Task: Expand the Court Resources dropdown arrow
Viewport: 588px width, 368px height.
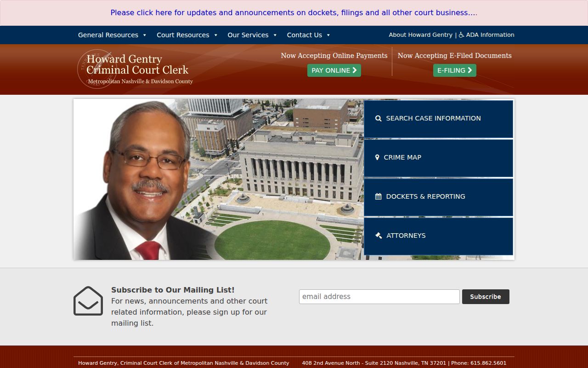Action: point(216,35)
